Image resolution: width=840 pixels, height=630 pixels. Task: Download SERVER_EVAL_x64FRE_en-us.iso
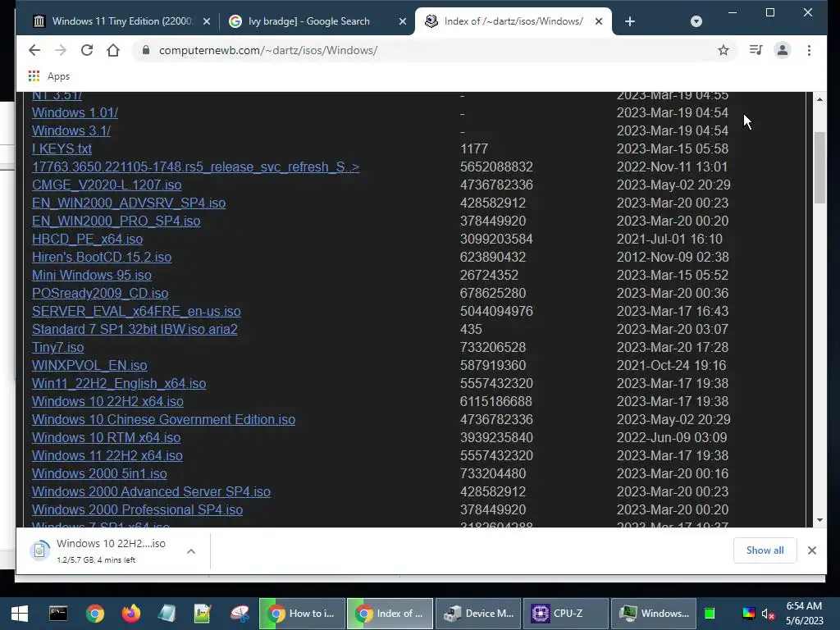(x=137, y=311)
